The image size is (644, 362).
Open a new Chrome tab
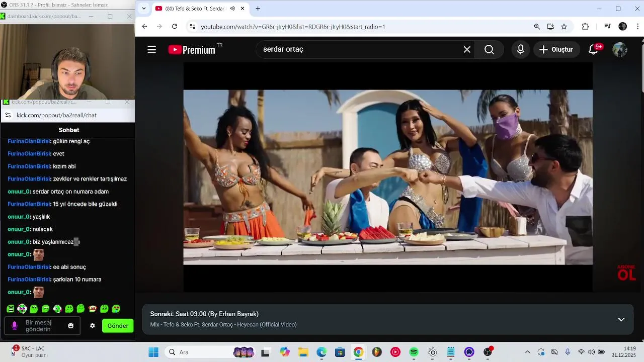[x=258, y=9]
